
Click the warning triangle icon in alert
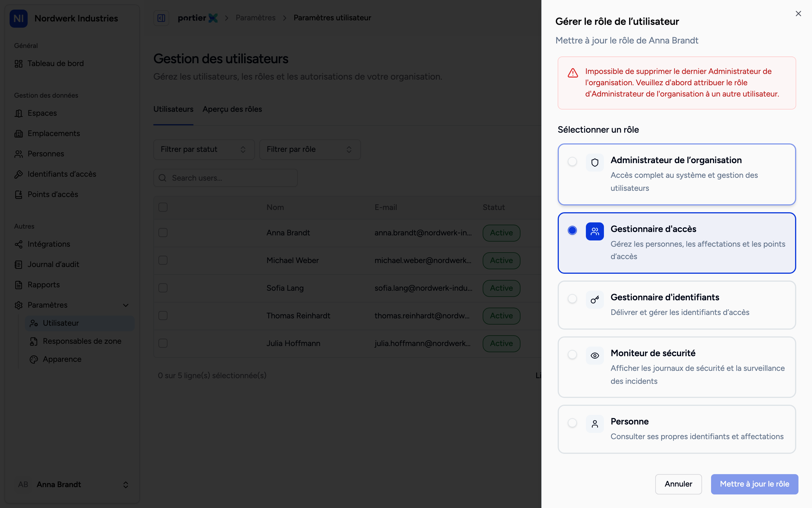573,73
